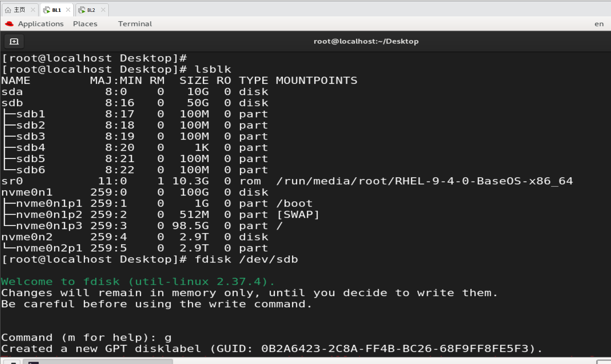This screenshot has height=364, width=611.
Task: Open the Places menu
Action: point(85,24)
